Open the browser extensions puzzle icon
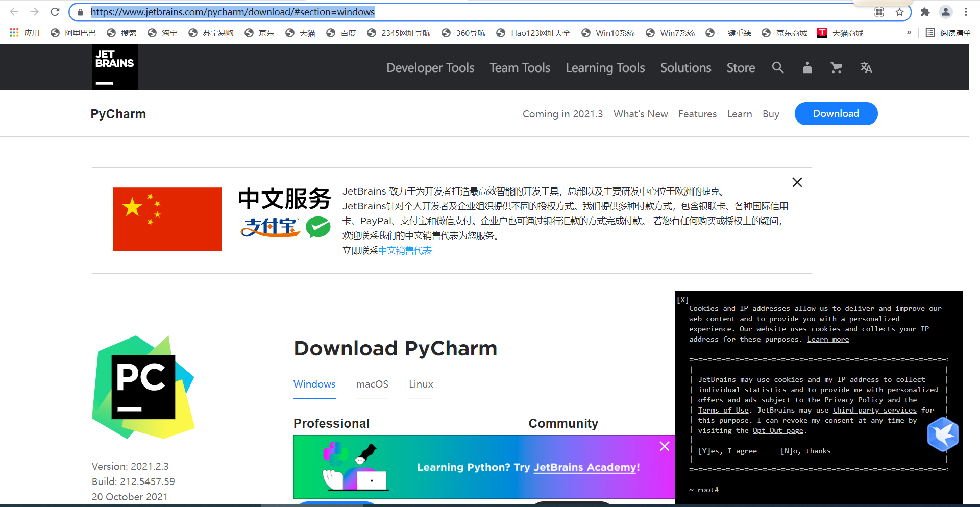Viewport: 980px width, 507px height. [925, 12]
